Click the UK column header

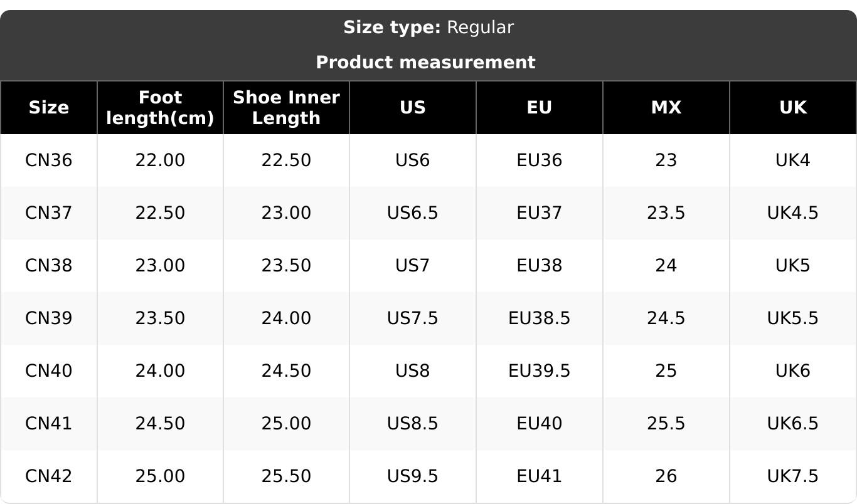pos(793,108)
